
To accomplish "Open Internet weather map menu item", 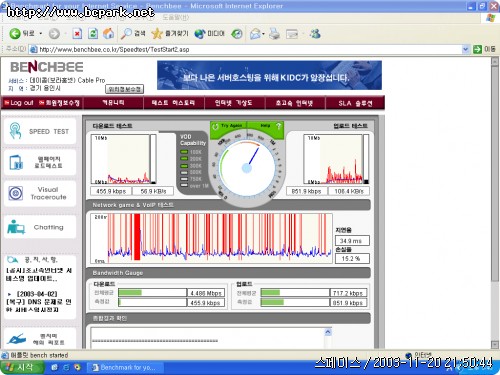I will (x=234, y=103).
